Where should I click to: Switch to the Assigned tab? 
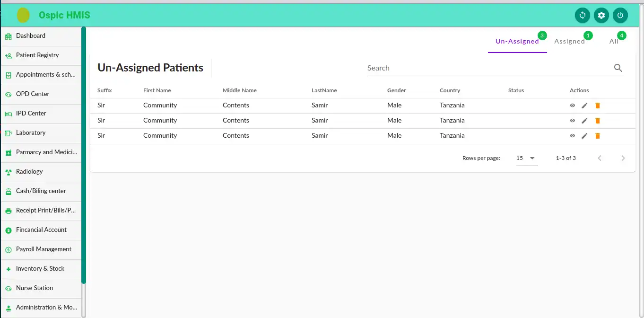(x=569, y=41)
